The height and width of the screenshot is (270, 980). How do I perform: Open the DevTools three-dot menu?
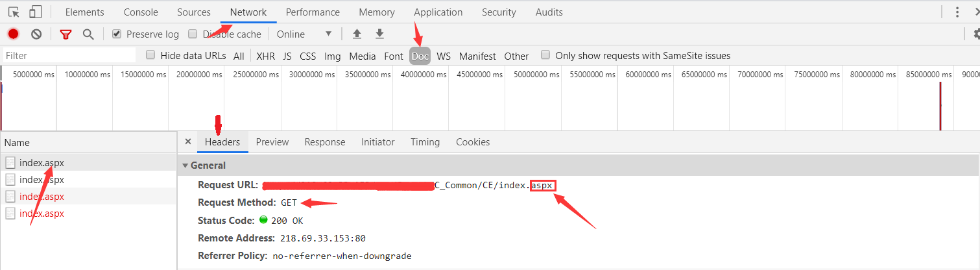tap(957, 12)
